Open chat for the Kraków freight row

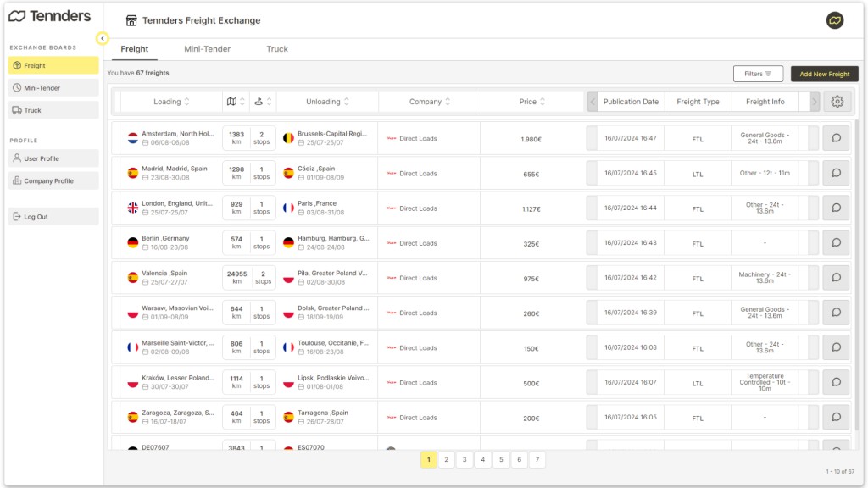click(837, 382)
